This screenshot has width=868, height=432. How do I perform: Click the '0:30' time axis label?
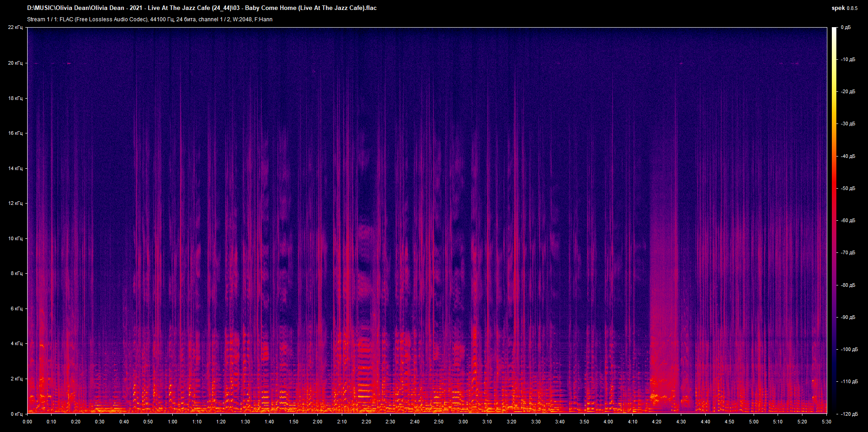[x=100, y=422]
